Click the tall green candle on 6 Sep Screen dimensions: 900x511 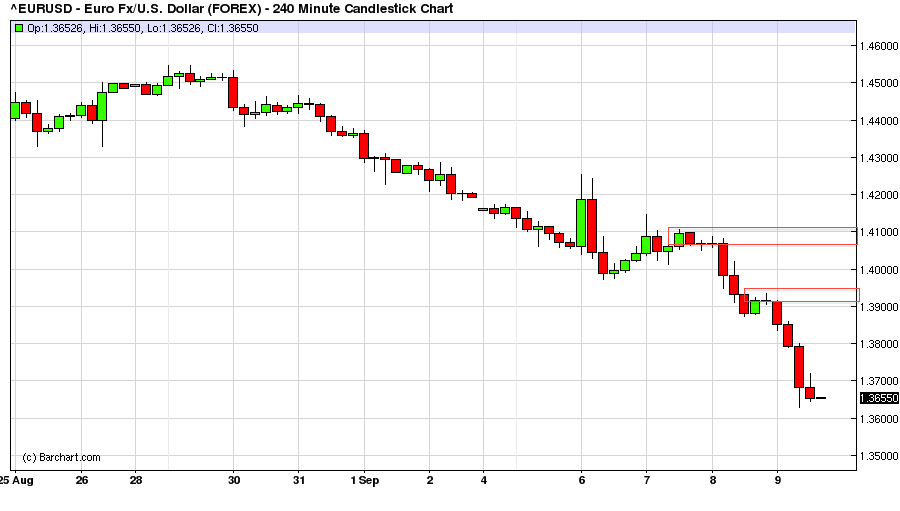coord(581,223)
